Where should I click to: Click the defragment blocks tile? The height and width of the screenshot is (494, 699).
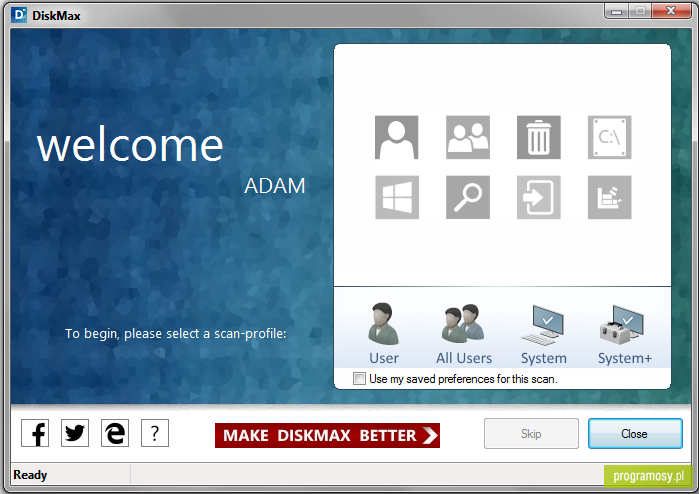[x=609, y=197]
